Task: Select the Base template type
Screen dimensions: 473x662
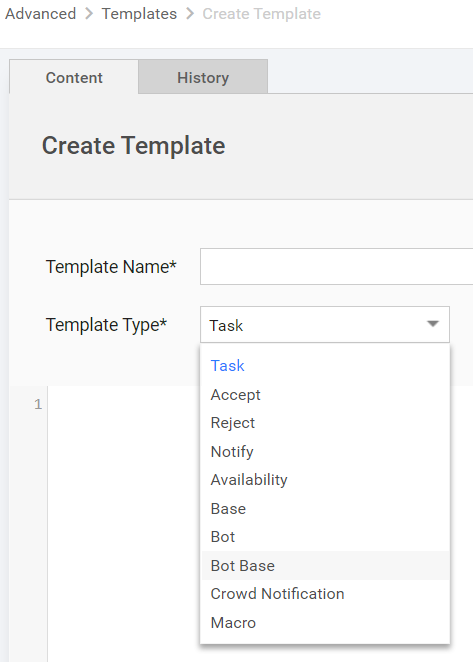Action: click(x=326, y=509)
